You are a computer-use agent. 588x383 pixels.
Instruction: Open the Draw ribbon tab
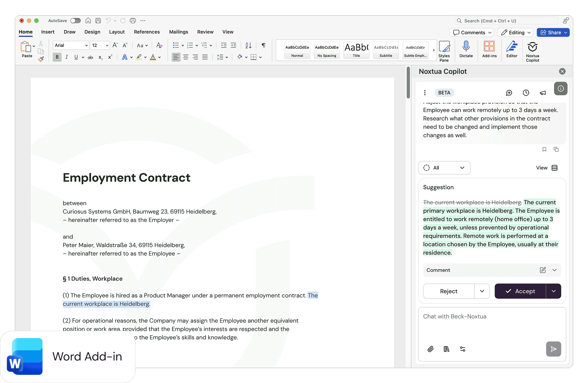[x=69, y=32]
